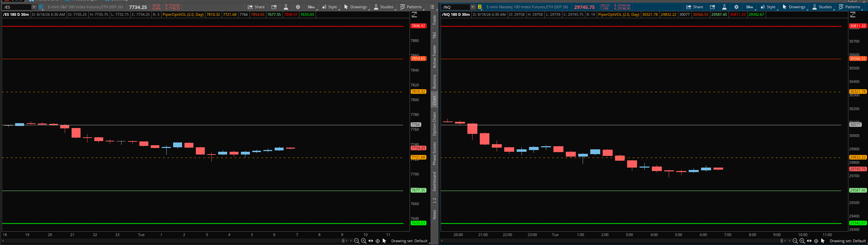Image resolution: width=868 pixels, height=245 pixels.
Task: Click the 7633.03 green price bubble
Action: [x=419, y=223]
